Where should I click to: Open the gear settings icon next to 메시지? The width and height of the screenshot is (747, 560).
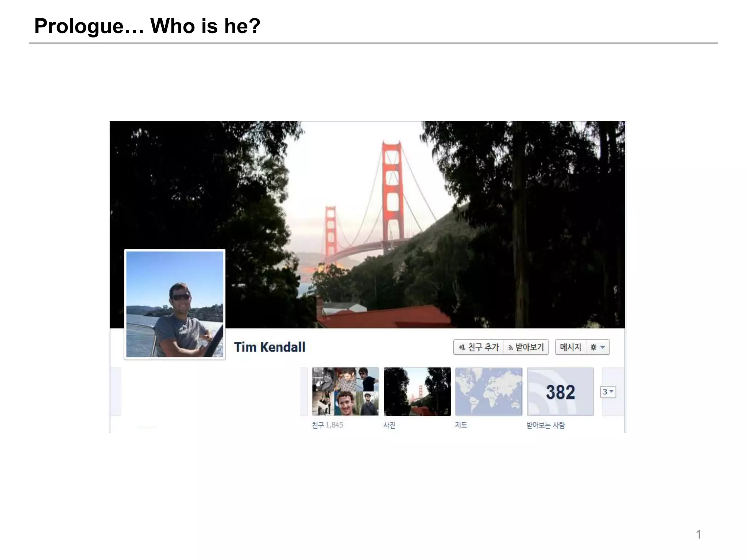click(x=593, y=347)
